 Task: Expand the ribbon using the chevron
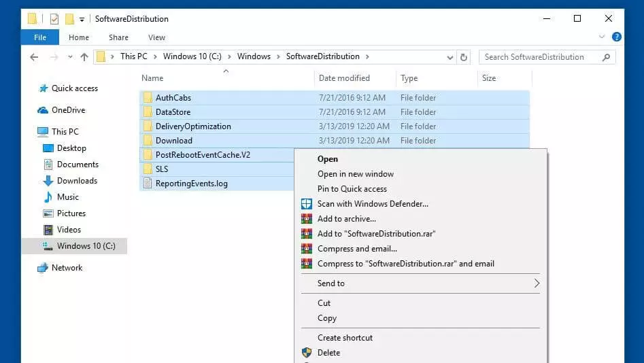tap(602, 37)
